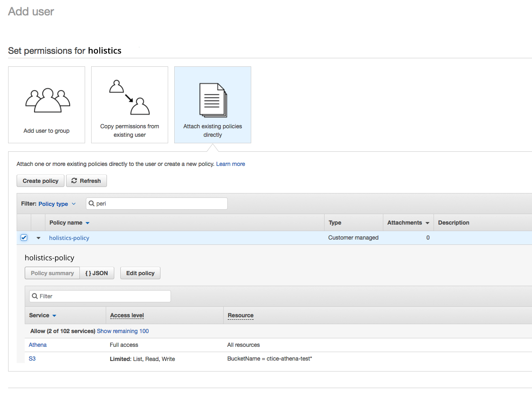
Task: Switch to the Policy summary tab
Action: (52, 273)
